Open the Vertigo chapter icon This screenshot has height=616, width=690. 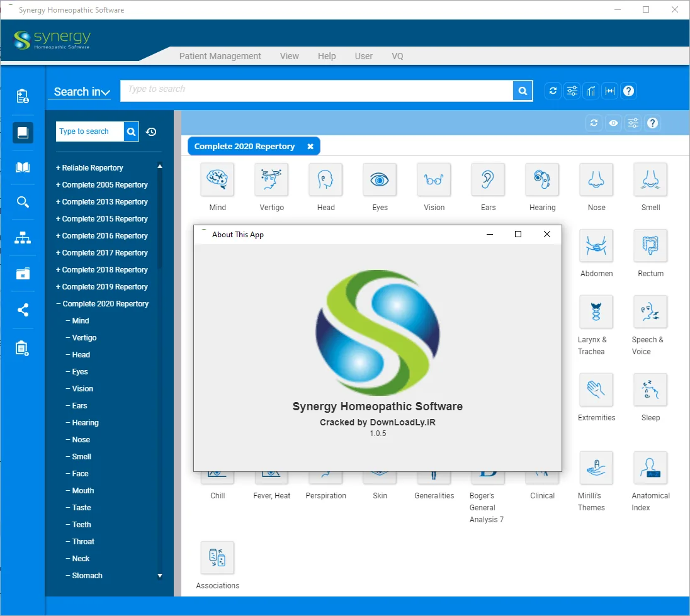pos(271,179)
